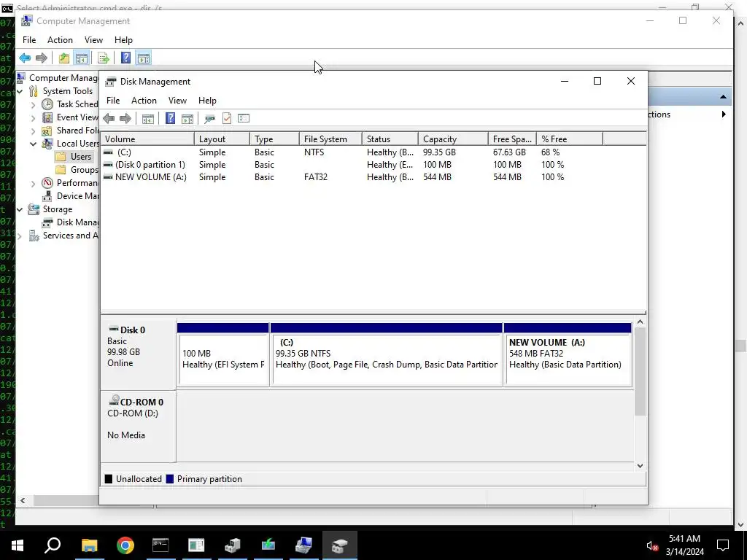Image resolution: width=747 pixels, height=560 pixels.
Task: Select Device Manager in tree
Action: pos(70,196)
